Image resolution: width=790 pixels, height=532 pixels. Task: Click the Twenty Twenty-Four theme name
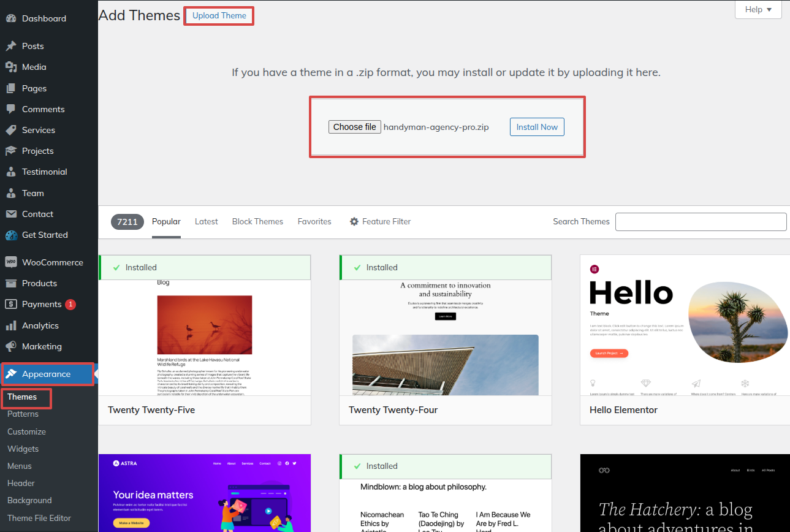coord(393,409)
